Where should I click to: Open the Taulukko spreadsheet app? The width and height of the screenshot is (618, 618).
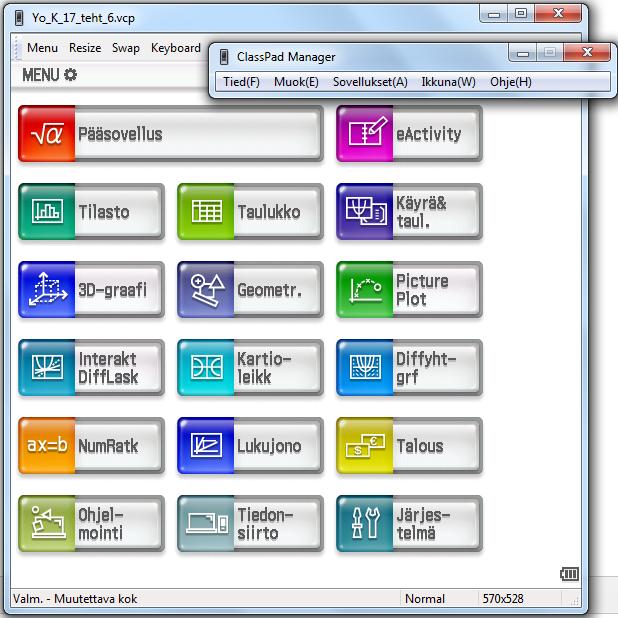coord(250,212)
